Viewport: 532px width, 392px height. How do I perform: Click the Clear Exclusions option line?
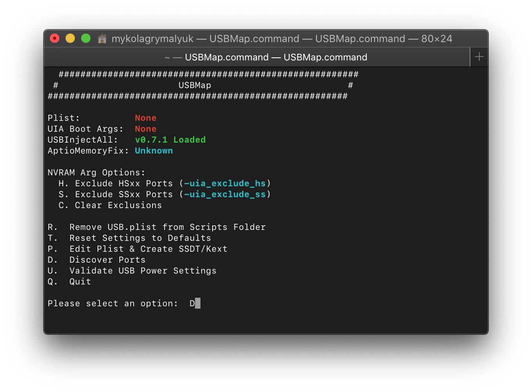pos(110,205)
